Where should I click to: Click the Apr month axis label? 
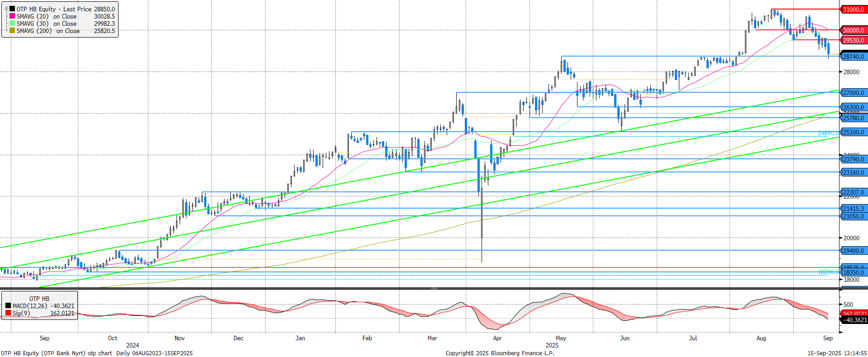click(x=497, y=338)
